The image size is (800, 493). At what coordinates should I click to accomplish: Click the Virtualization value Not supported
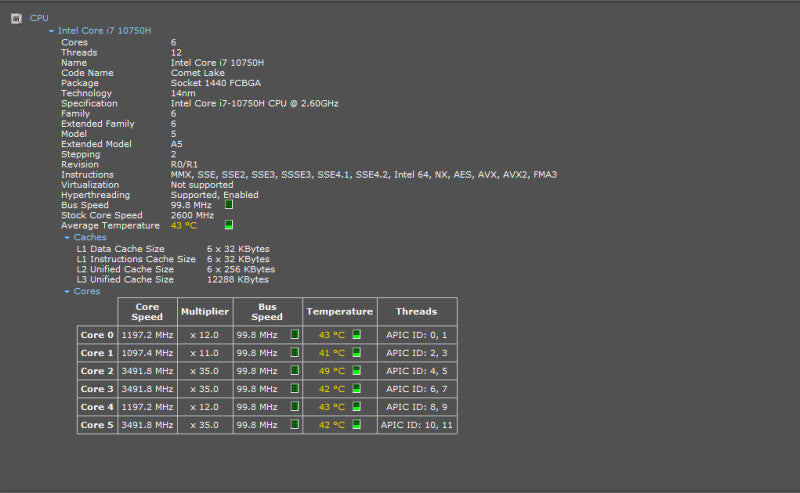pyautogui.click(x=202, y=185)
